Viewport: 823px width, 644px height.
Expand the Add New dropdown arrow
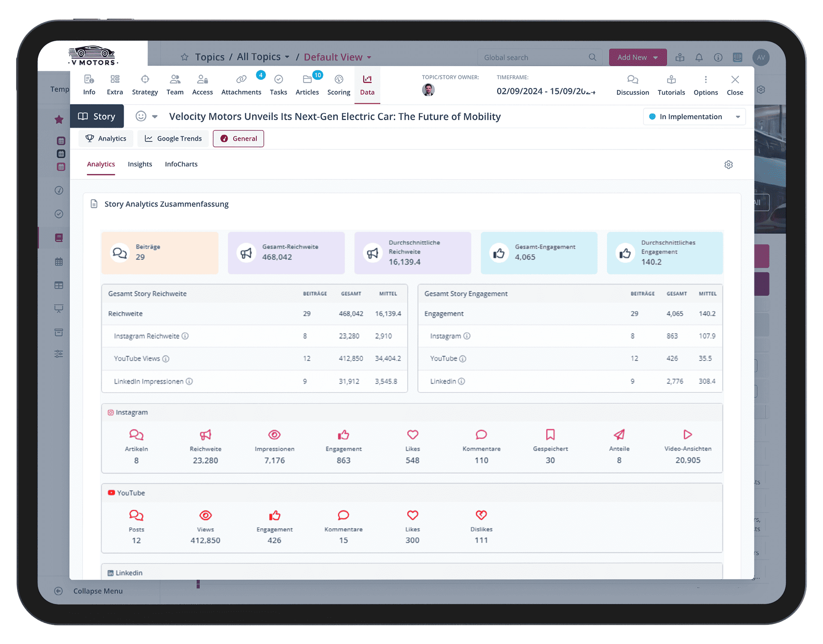click(x=655, y=57)
